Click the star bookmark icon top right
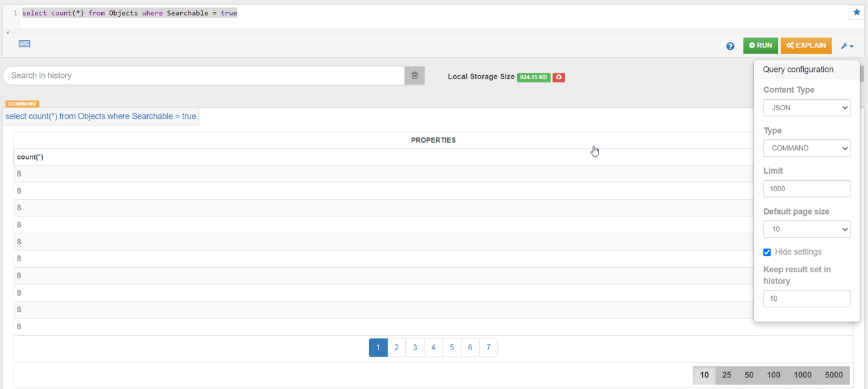The width and height of the screenshot is (868, 389). click(856, 12)
